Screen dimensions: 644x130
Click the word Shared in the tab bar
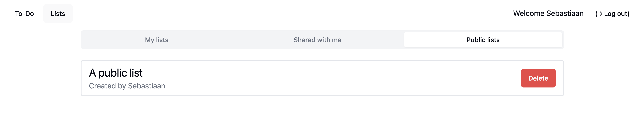pos(304,40)
